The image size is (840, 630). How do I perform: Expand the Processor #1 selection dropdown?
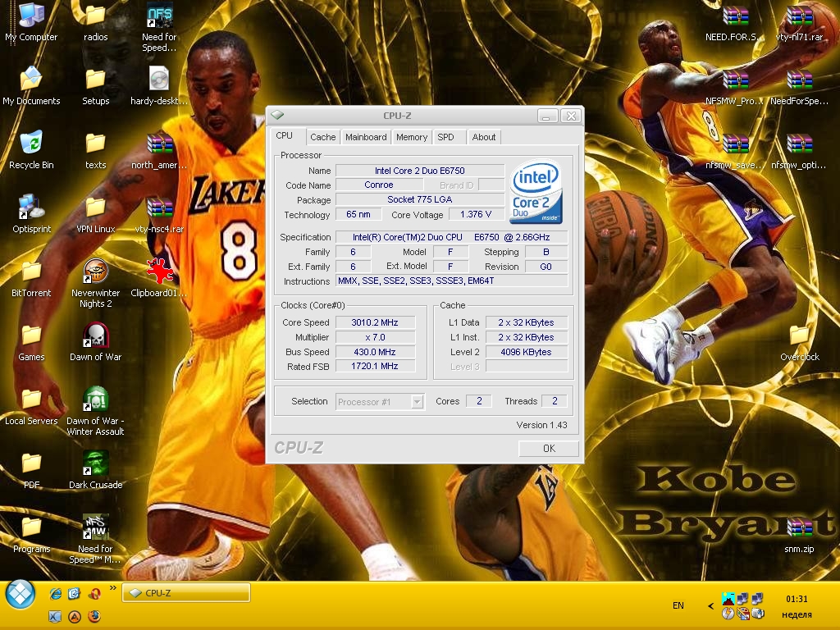418,401
